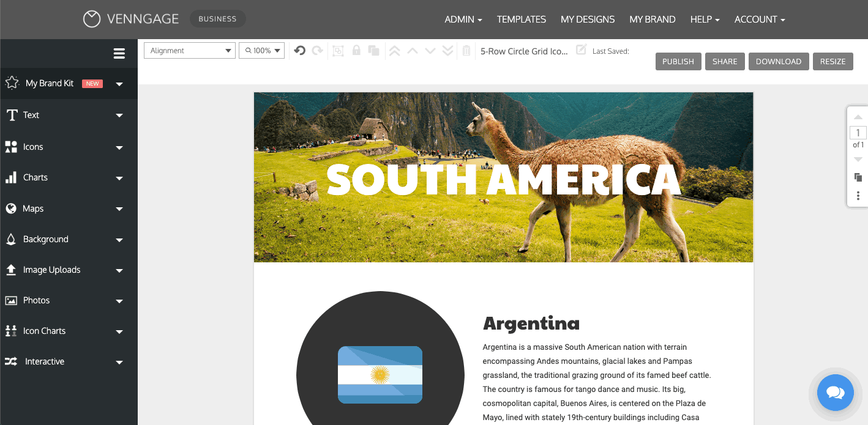
Task: Copy the current page from page panel
Action: tap(858, 177)
